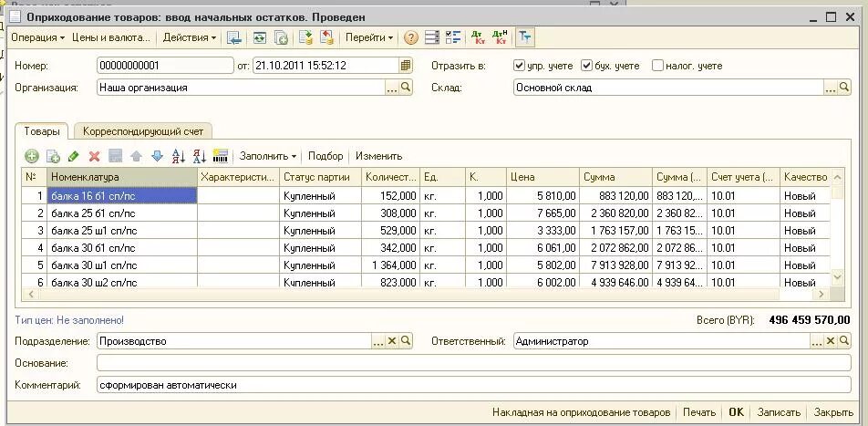Click the table's vertical scroll down arrow
This screenshot has height=426, width=868.
(x=838, y=277)
